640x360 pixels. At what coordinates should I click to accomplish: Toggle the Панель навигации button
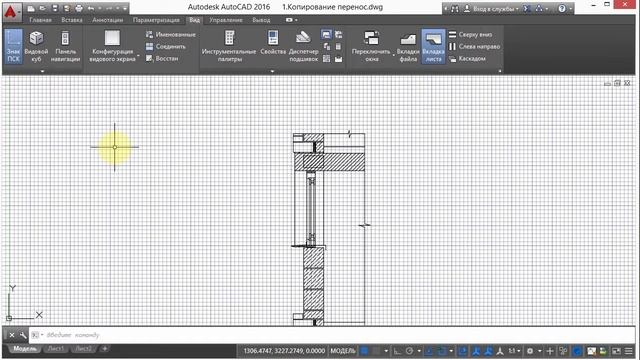pyautogui.click(x=65, y=46)
